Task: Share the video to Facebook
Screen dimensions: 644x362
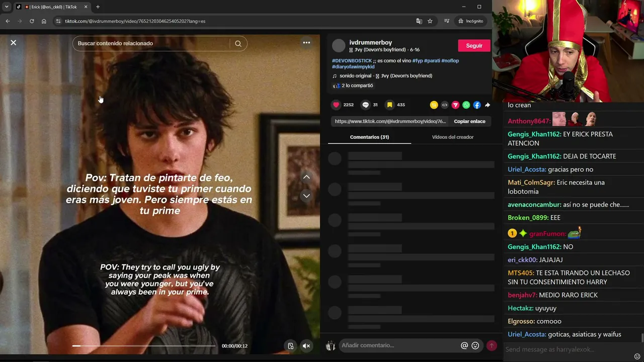Action: [476, 105]
